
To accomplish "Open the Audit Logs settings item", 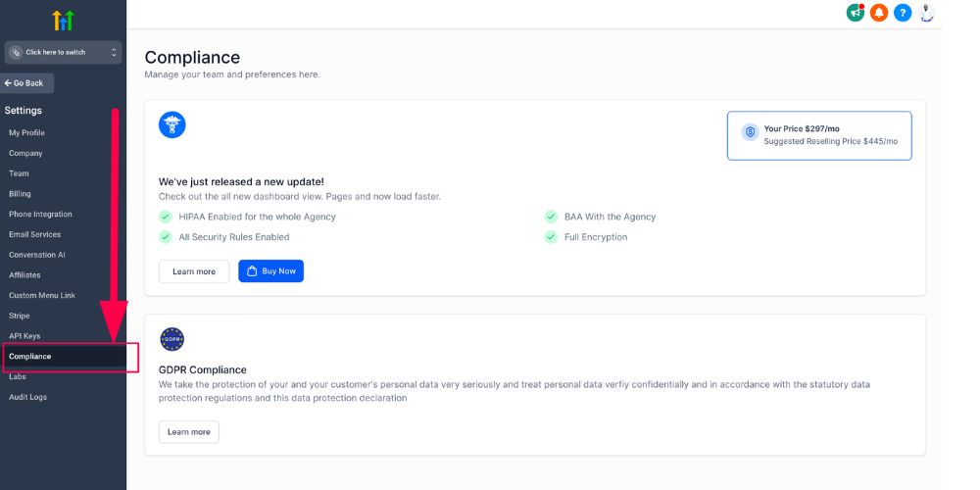I will [x=27, y=397].
